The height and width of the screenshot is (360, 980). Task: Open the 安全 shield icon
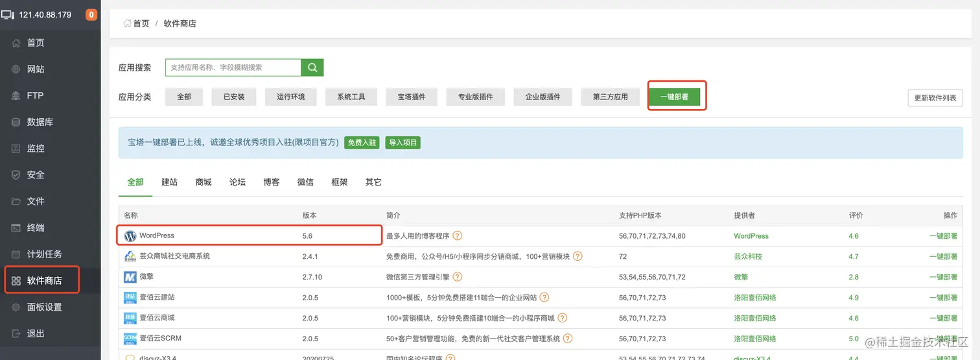[x=17, y=175]
